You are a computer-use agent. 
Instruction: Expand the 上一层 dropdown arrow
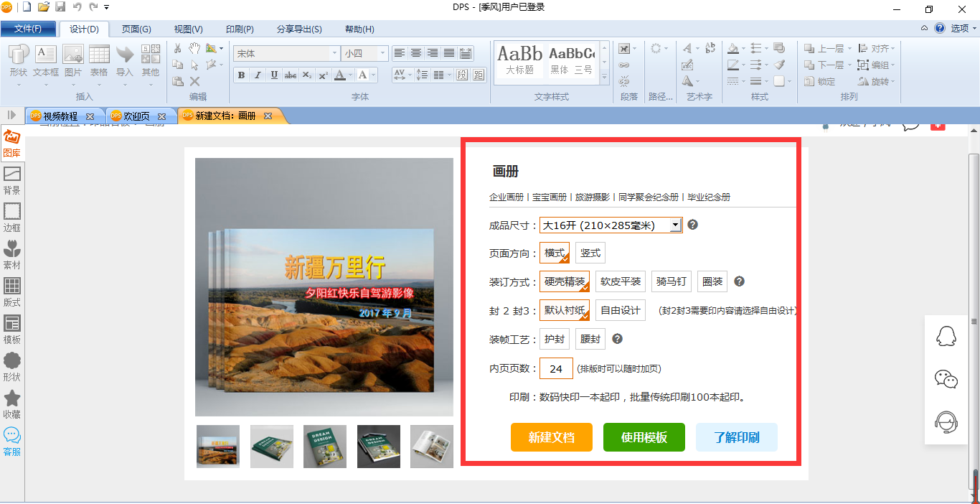(849, 49)
